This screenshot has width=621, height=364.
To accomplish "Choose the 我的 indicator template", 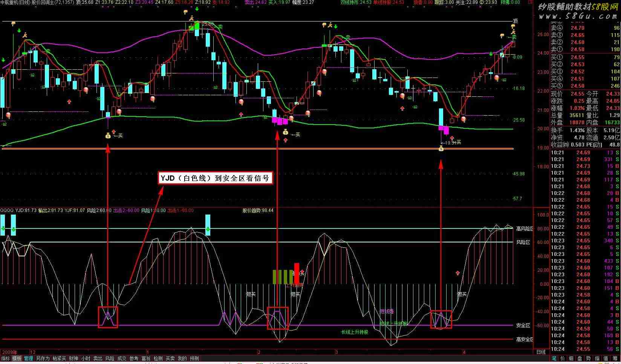I will [x=182, y=359].
